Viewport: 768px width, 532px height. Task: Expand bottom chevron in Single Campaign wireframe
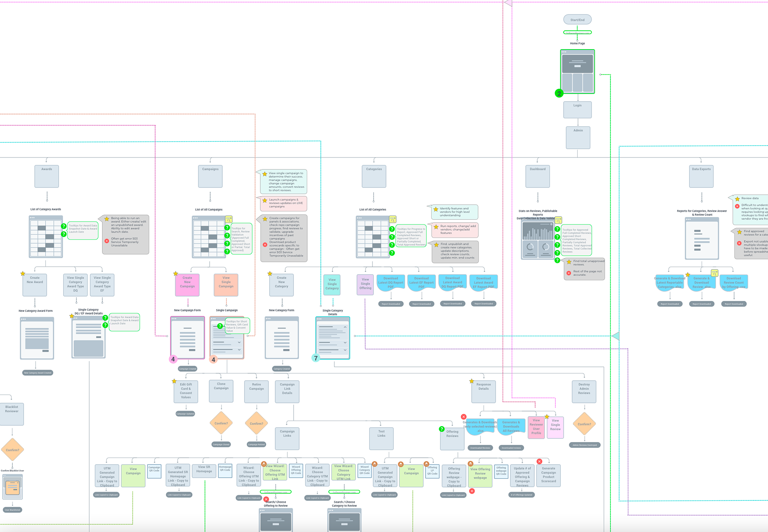[x=239, y=350]
